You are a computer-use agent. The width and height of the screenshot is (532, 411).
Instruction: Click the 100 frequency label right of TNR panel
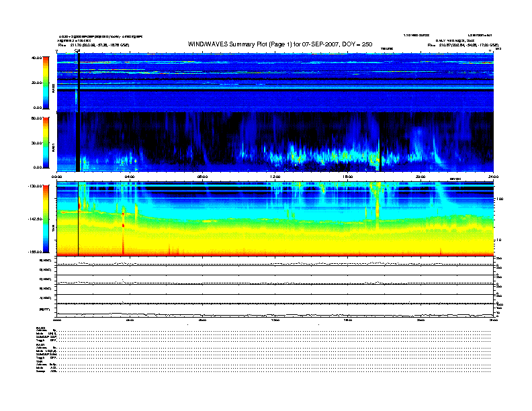pyautogui.click(x=500, y=199)
